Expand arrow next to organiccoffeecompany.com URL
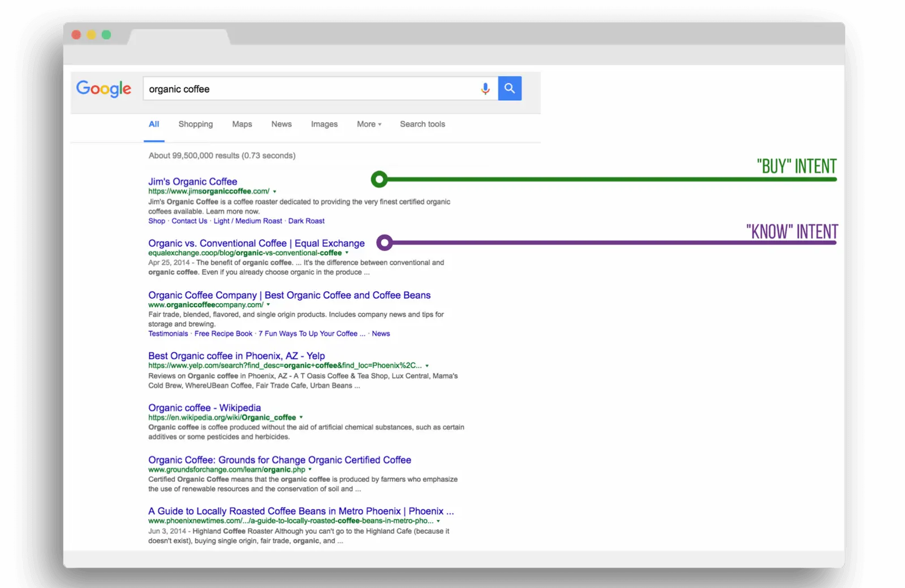This screenshot has width=905, height=588. (268, 305)
